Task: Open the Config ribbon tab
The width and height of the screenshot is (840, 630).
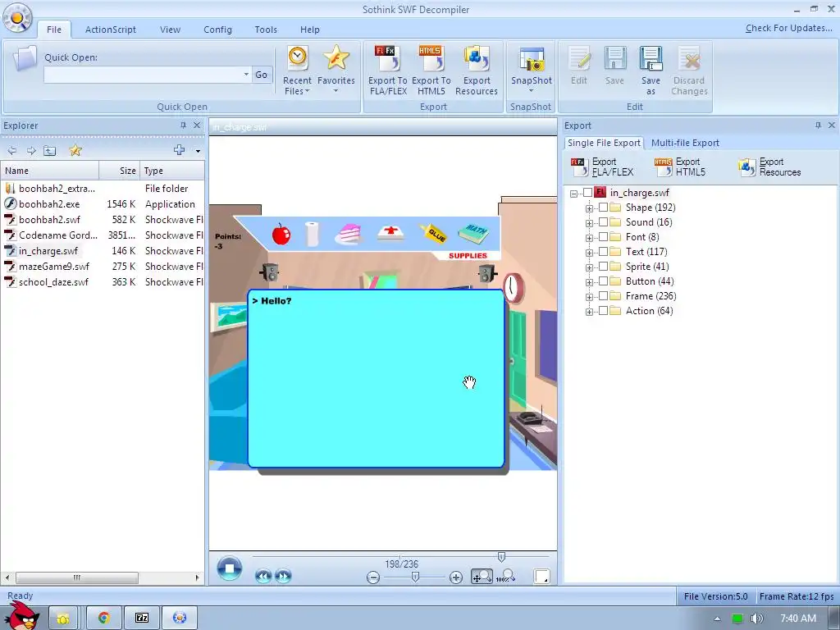Action: point(217,30)
